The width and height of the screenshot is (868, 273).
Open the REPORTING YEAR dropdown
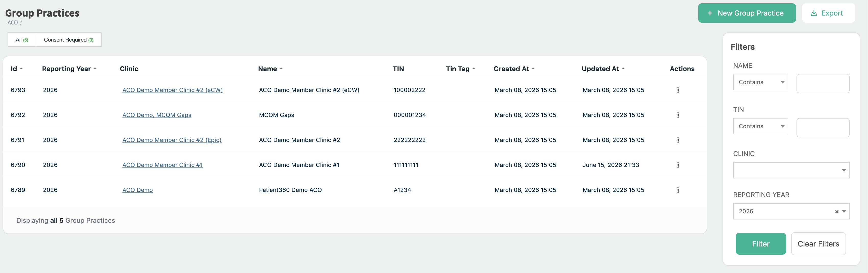791,211
